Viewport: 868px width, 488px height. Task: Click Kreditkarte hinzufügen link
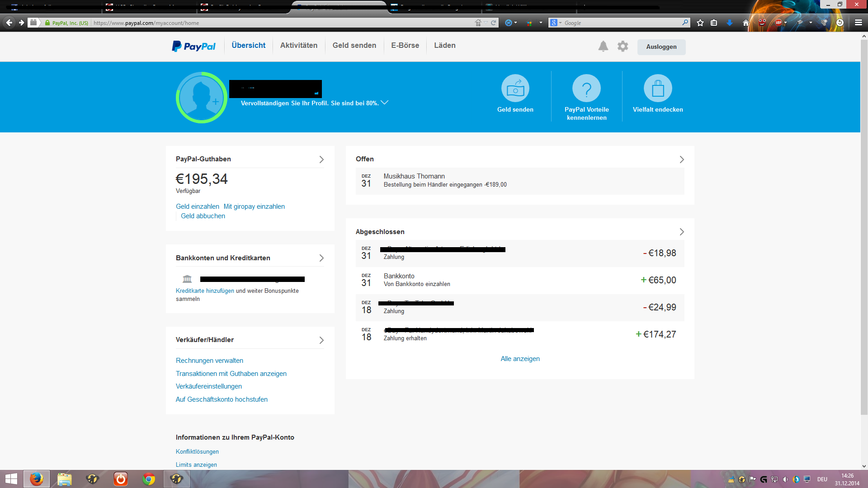[x=205, y=291]
